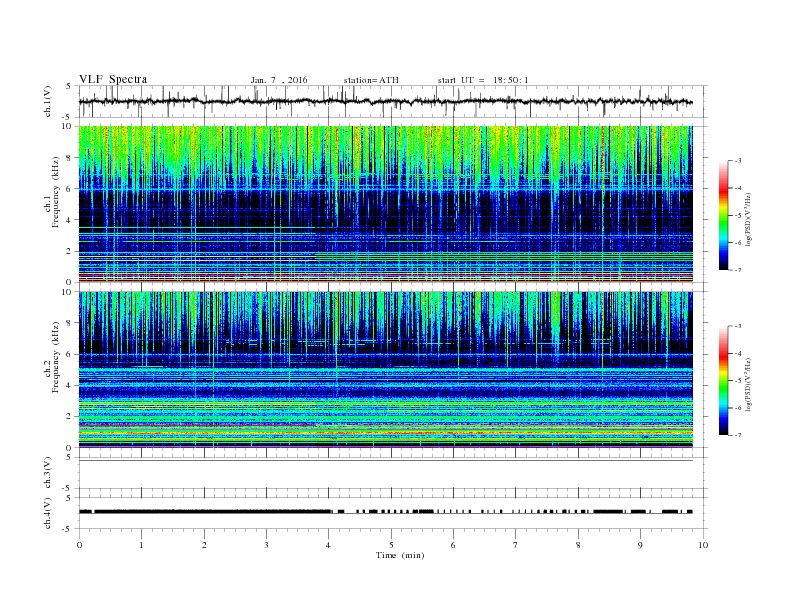Click the "4" kHz tick on ch.2 spectrogram axis
The height and width of the screenshot is (612, 792).
click(x=69, y=385)
